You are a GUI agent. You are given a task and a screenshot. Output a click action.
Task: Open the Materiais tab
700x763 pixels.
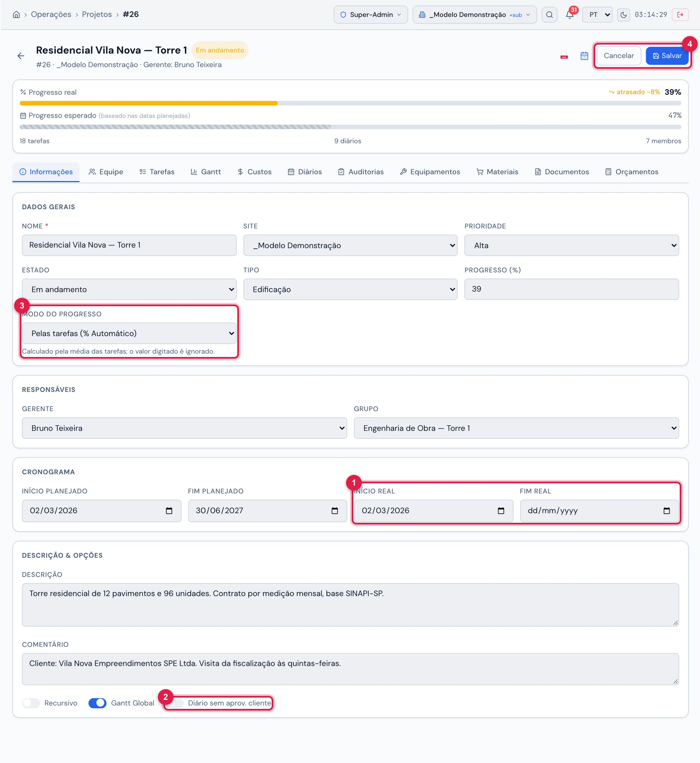point(497,172)
